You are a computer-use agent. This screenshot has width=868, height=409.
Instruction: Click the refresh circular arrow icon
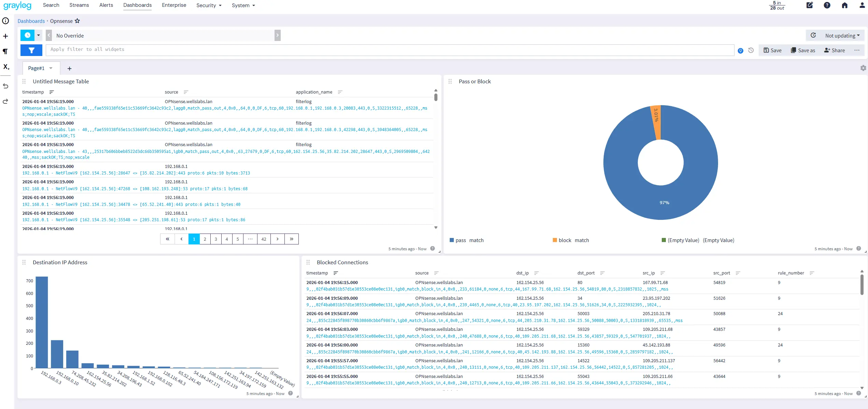pyautogui.click(x=813, y=35)
